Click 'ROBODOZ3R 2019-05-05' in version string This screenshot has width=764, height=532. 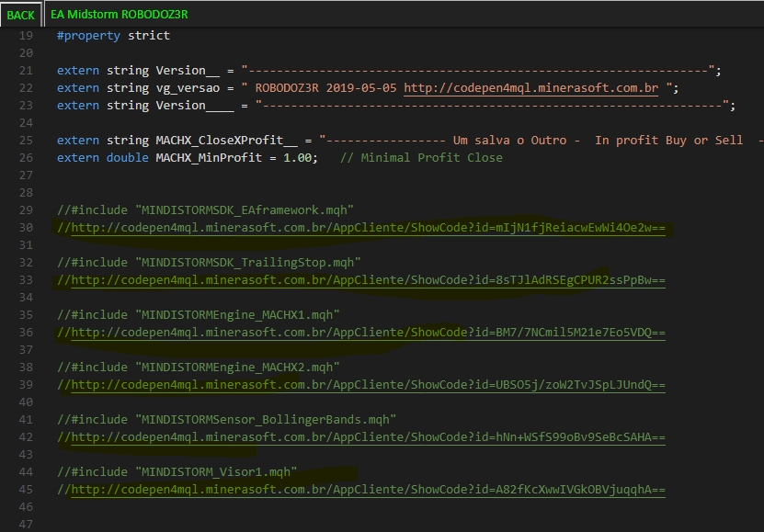coord(326,88)
